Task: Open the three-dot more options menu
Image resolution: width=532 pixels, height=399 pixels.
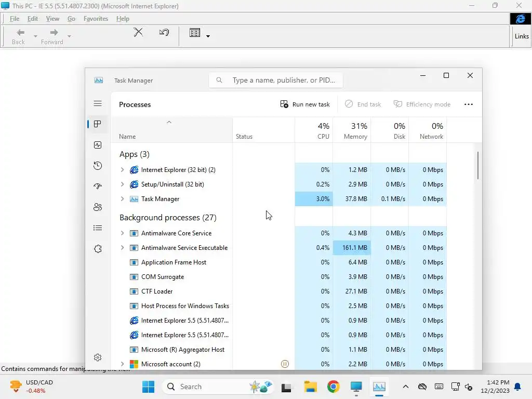Action: 469,104
